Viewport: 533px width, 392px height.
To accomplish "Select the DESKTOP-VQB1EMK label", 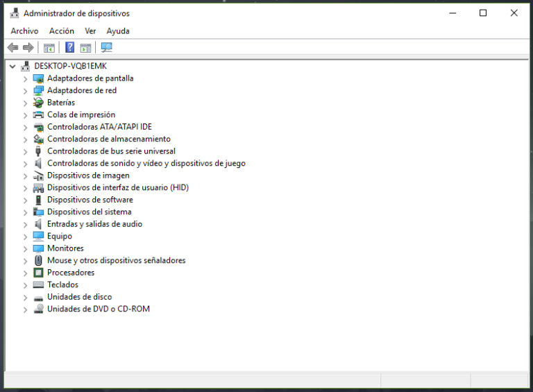I will [x=70, y=66].
